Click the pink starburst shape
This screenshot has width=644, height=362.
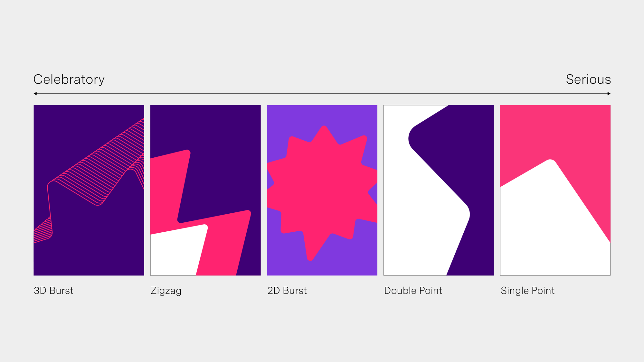tap(322, 190)
